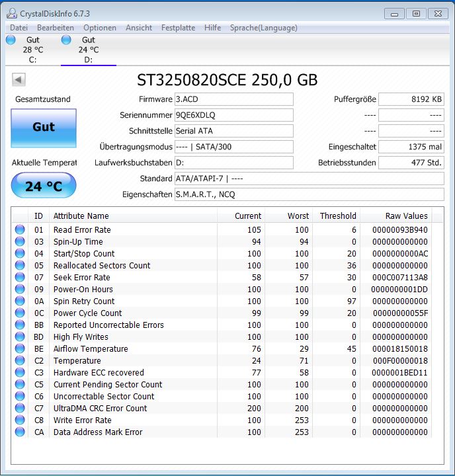Screen dimensions: 455x476
Task: Click the Attribute Name column header
Action: click(x=134, y=216)
